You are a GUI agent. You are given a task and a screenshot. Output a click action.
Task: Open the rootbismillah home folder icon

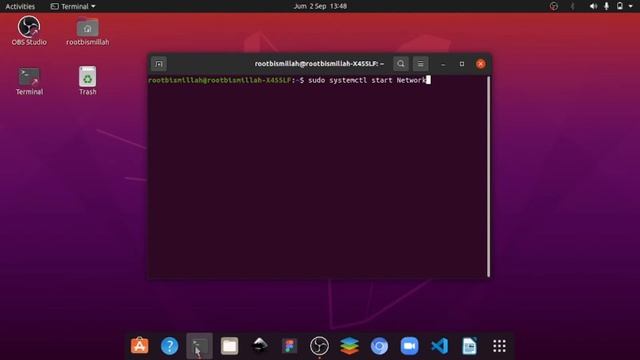pos(87,31)
